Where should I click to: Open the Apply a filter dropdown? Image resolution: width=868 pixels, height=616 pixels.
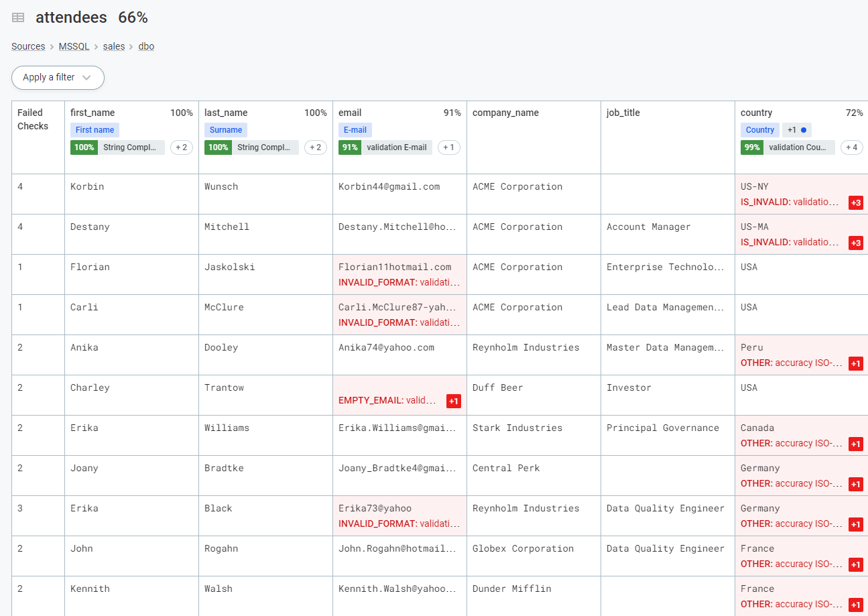[x=58, y=78]
